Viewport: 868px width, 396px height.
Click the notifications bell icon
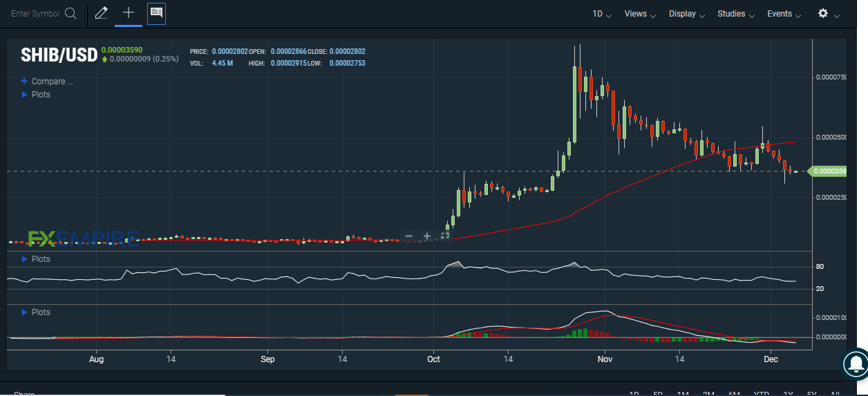tap(856, 363)
